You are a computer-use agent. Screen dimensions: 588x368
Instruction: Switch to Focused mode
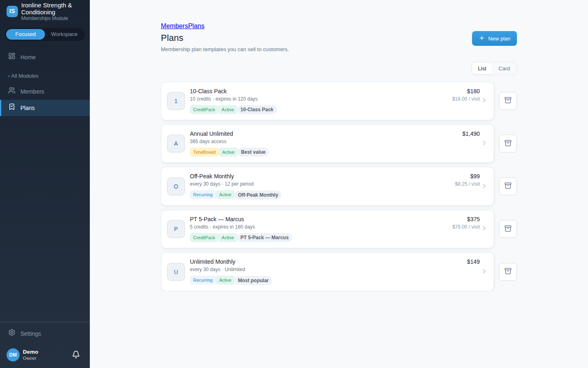point(25,34)
